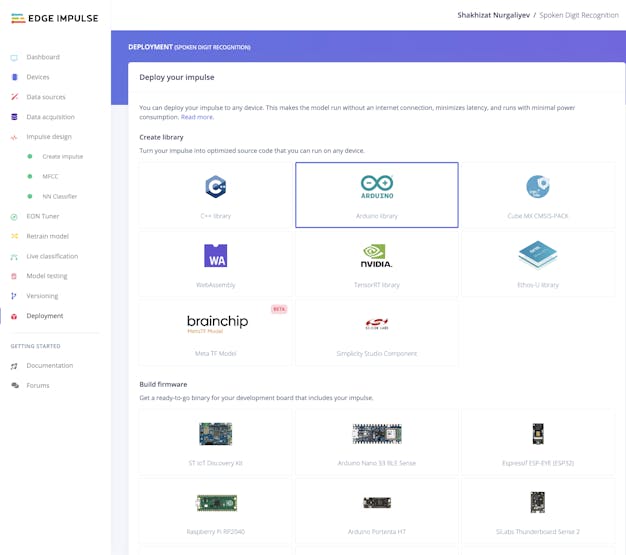Click the Data acquisition database icon

click(x=14, y=117)
